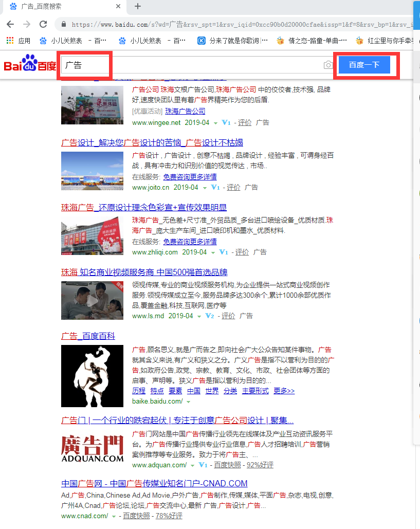Click the search box containing 广告

click(x=192, y=65)
